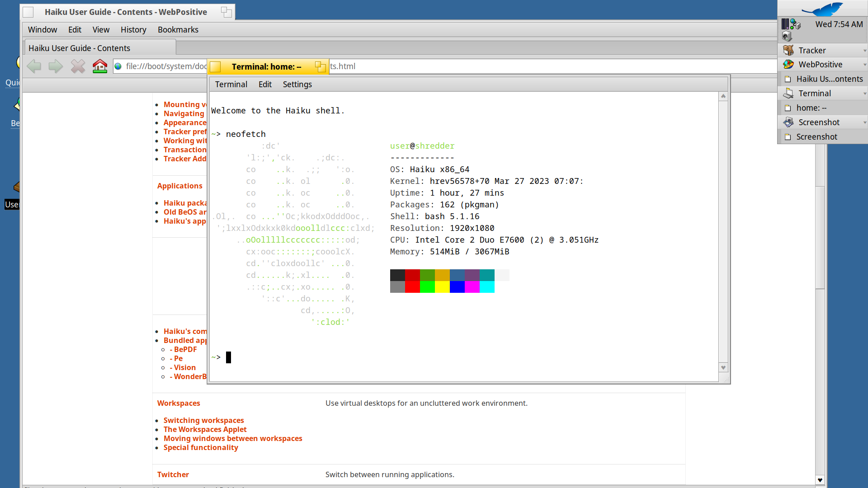868x488 pixels.
Task: Collapse the Tracker group expander arrow
Action: [864, 51]
